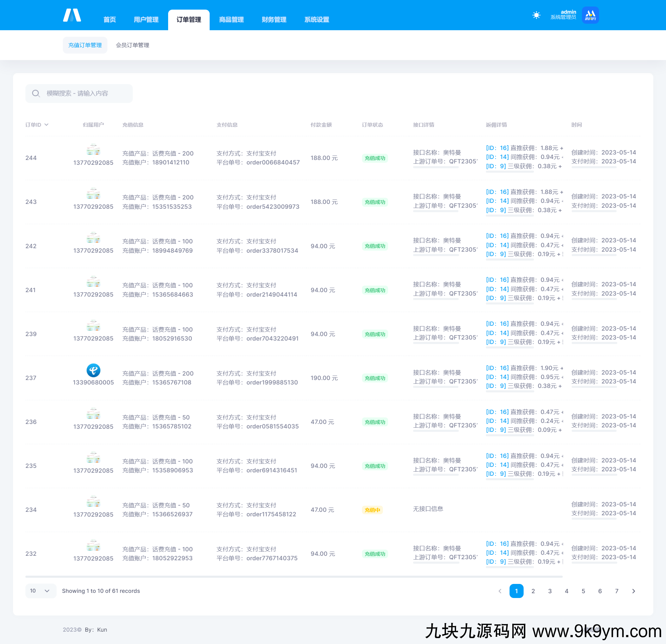The image size is (666, 644).
Task: Focus the 模糊搜索 search input
Action: click(x=86, y=93)
